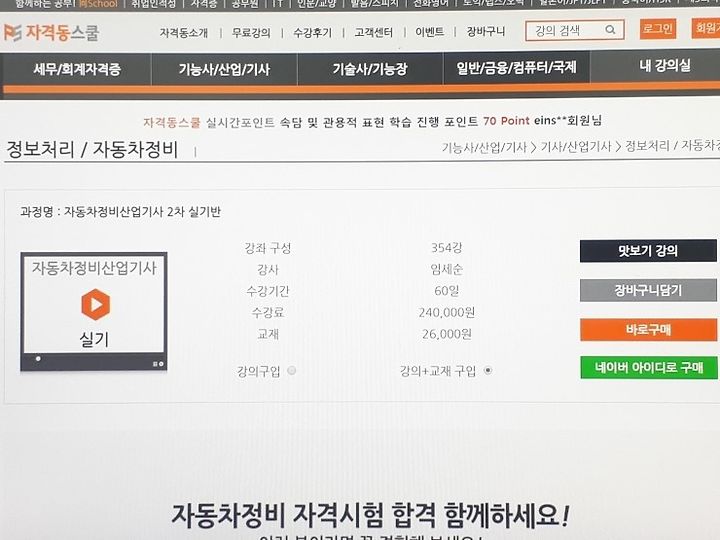Open the 장바구니 top link
The width and height of the screenshot is (720, 540).
pyautogui.click(x=485, y=31)
